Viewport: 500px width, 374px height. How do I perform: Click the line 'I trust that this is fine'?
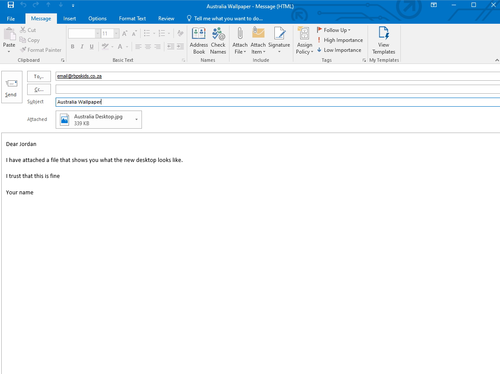pyautogui.click(x=33, y=176)
